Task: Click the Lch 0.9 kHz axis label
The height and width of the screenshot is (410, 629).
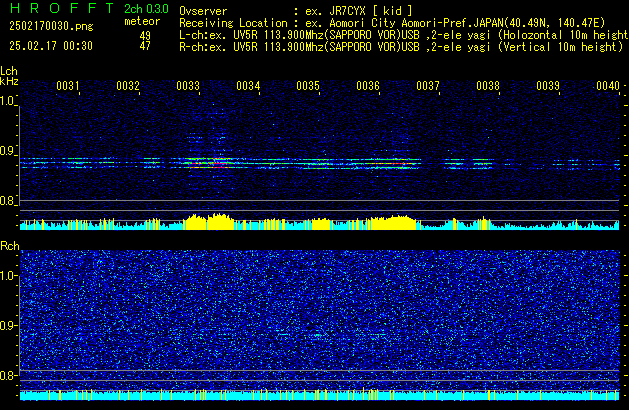Action: pos(8,151)
